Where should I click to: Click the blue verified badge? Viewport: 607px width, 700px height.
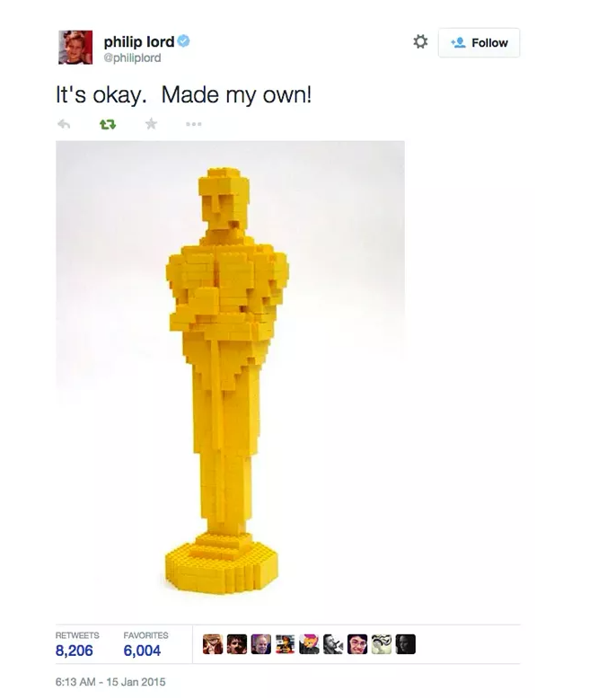(x=184, y=41)
